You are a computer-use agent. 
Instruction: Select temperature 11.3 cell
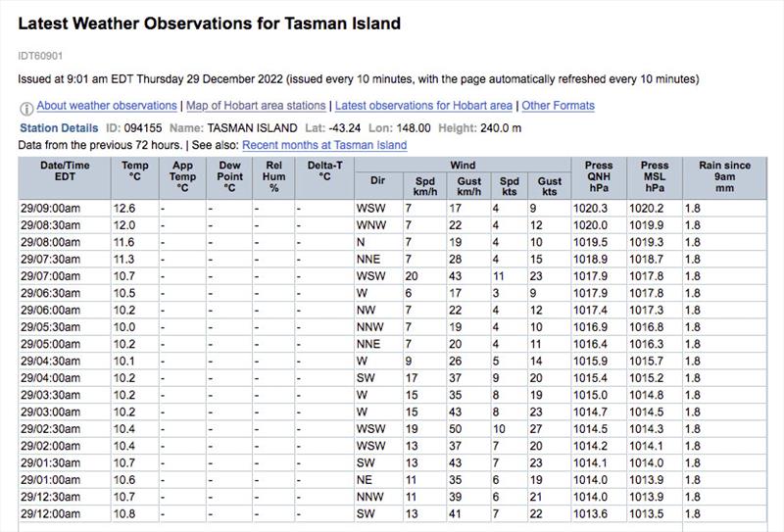[135, 260]
